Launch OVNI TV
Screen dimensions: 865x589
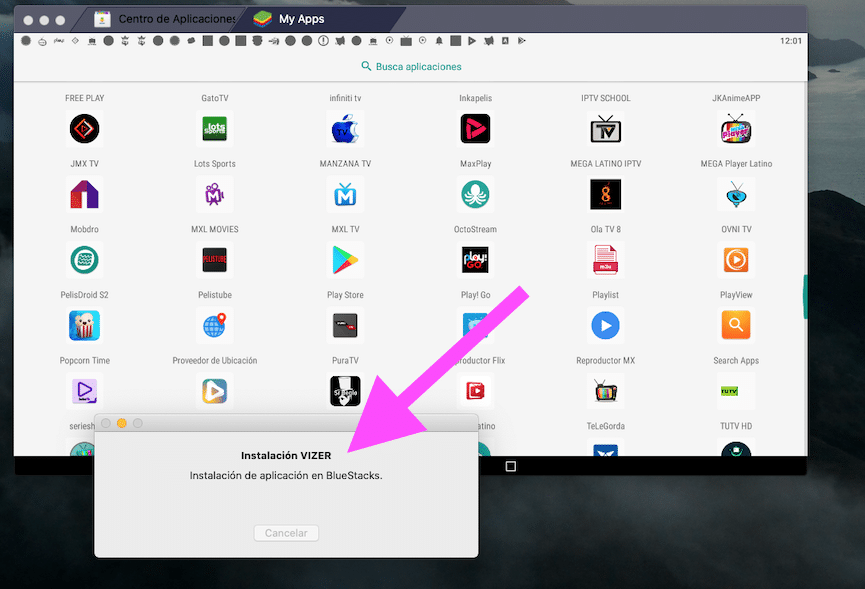735,195
